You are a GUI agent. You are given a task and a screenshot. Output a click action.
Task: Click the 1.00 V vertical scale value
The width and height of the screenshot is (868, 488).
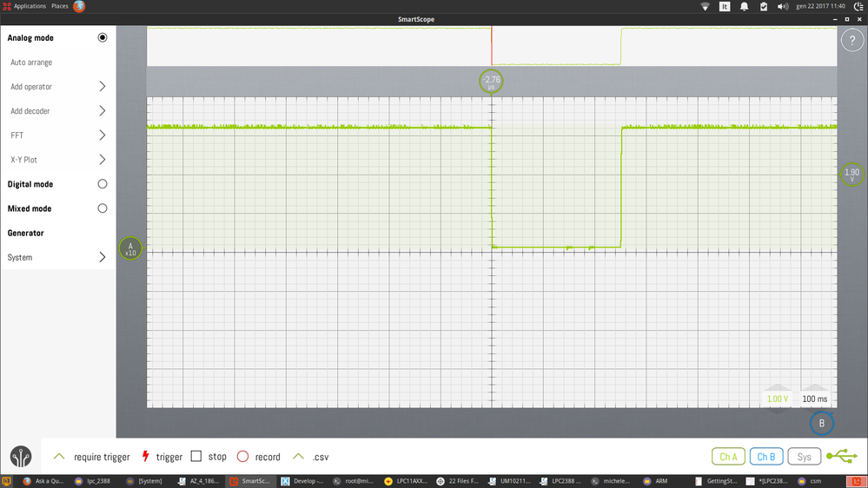click(x=778, y=399)
